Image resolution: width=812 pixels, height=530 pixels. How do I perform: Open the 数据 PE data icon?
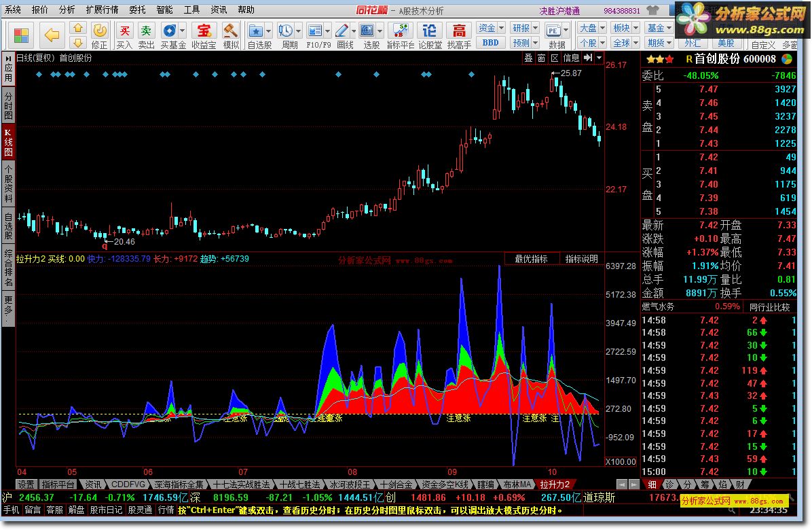(x=553, y=31)
